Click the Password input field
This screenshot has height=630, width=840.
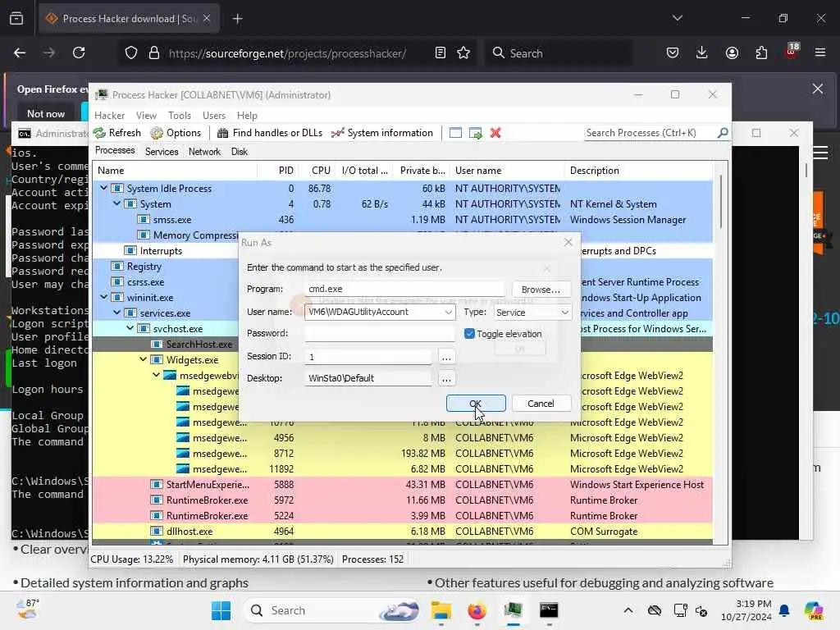pos(379,333)
